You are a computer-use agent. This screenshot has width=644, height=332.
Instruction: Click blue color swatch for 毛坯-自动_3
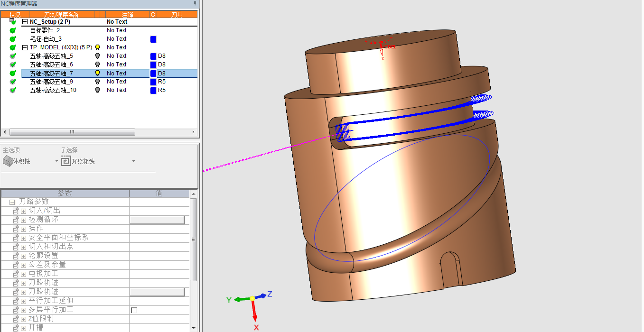[153, 39]
